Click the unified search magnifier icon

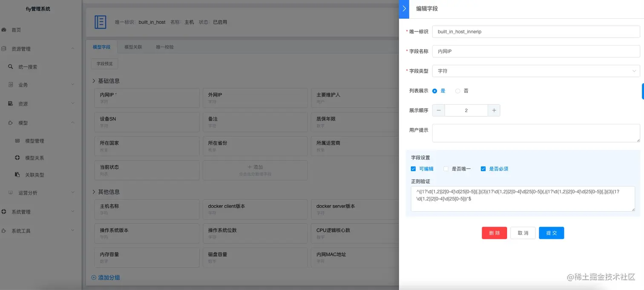11,67
